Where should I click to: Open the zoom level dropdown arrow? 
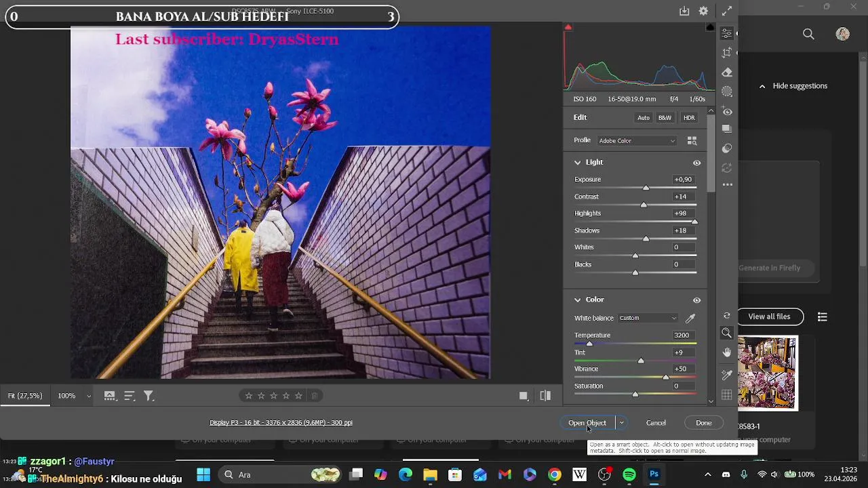click(88, 396)
